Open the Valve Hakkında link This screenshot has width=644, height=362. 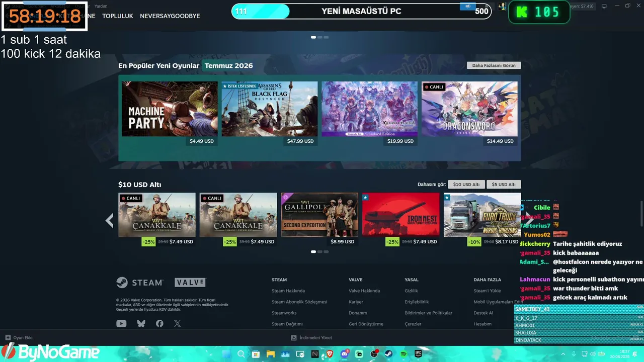pos(364,291)
